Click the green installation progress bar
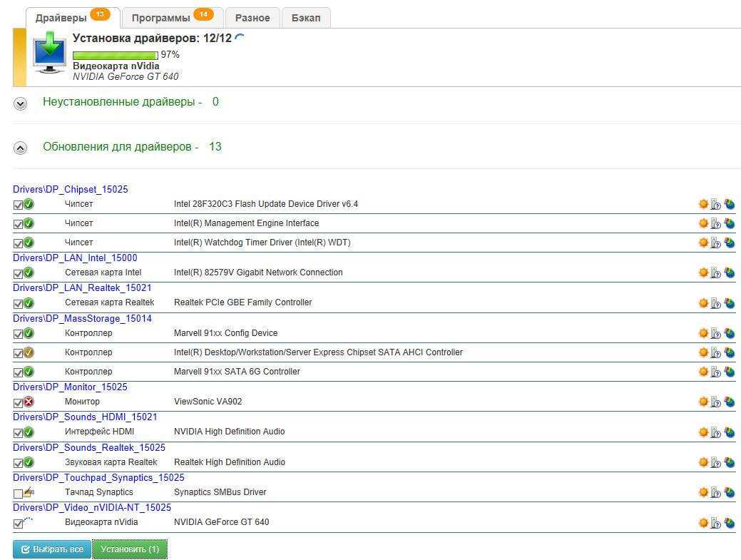741x560 pixels. coord(115,55)
